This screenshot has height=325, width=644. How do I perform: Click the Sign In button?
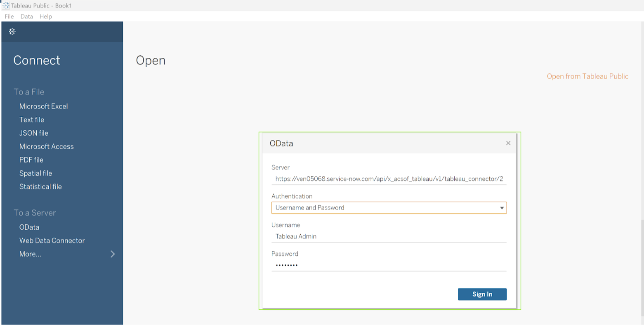click(x=482, y=294)
